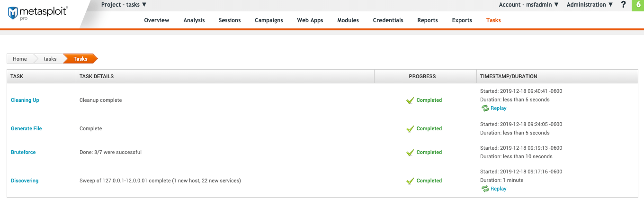Select the Reports tab
644x217 pixels.
427,20
